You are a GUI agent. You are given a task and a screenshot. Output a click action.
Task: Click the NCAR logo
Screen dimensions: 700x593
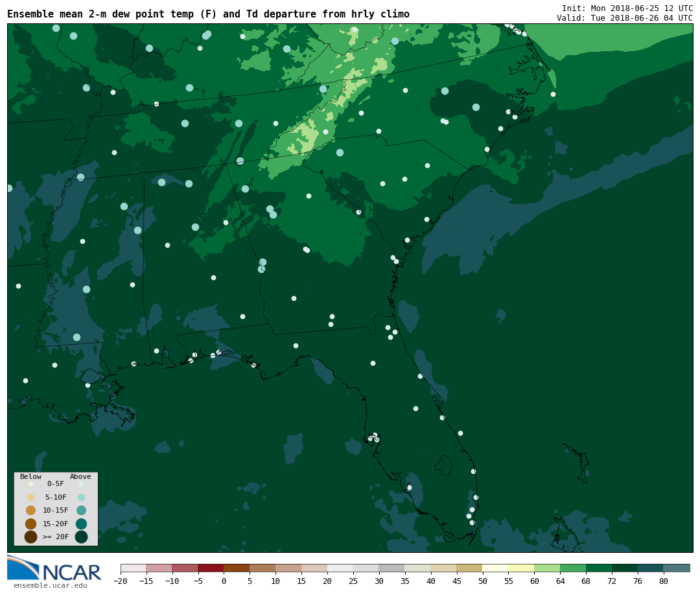point(54,568)
